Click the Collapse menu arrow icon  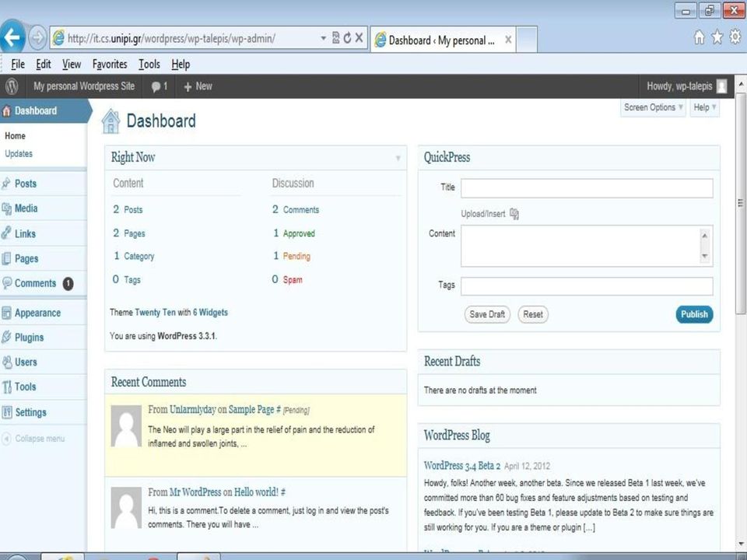point(6,439)
